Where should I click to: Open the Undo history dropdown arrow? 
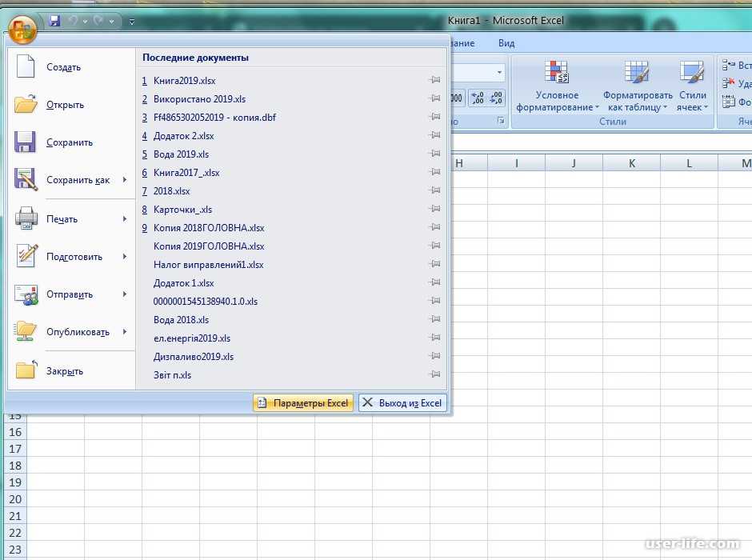tap(85, 22)
